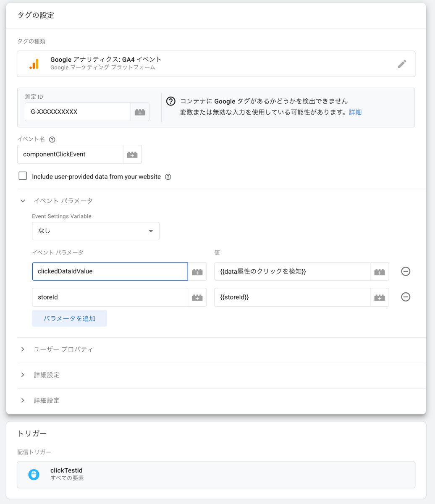Open variable picker beside storeId parameter name
This screenshot has height=504, width=435.
(197, 297)
